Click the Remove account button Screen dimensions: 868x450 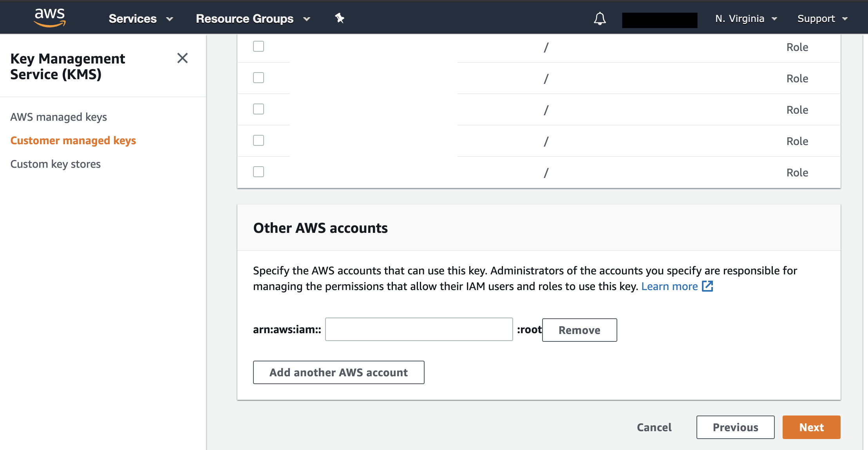pyautogui.click(x=580, y=329)
